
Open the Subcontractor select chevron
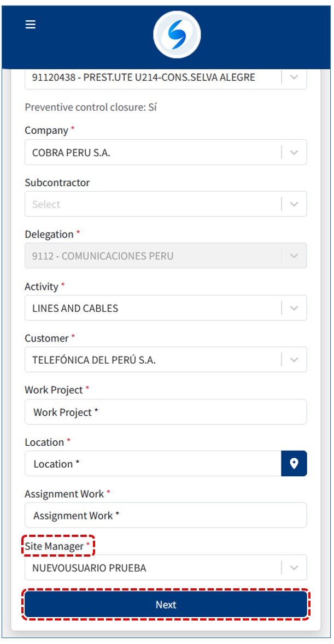(294, 204)
